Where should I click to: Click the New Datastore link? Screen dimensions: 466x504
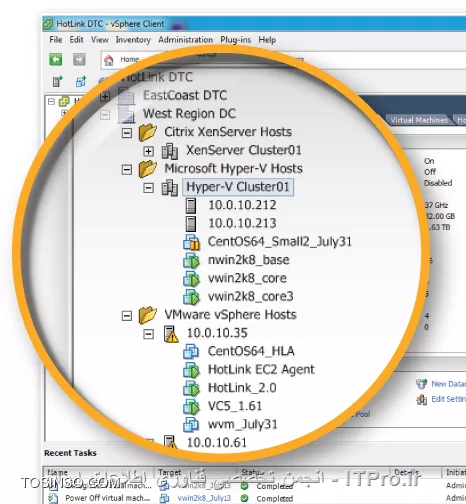[x=448, y=384]
